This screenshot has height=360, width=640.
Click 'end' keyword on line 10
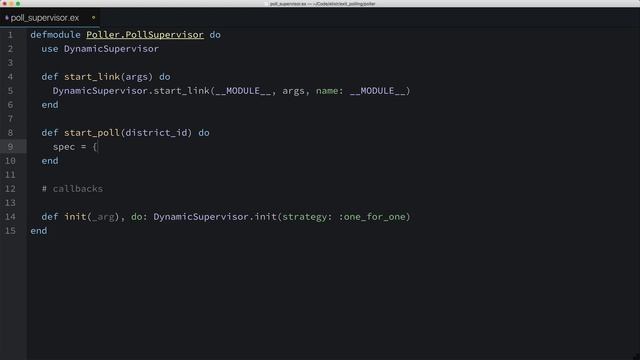point(50,161)
